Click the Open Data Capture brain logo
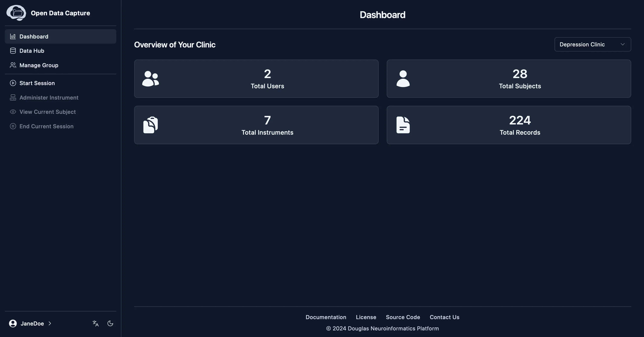Viewport: 644px width, 337px height. [x=16, y=13]
